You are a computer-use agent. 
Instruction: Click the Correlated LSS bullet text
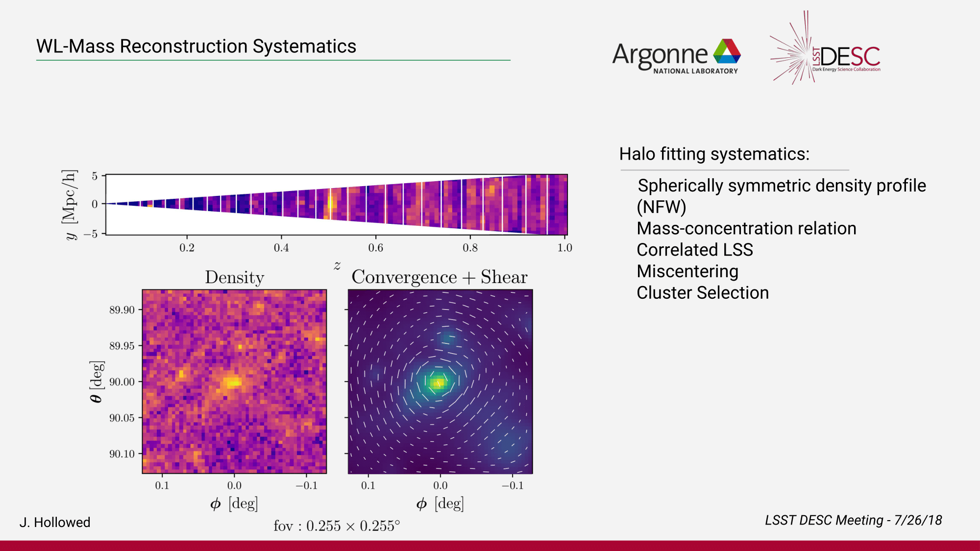pyautogui.click(x=694, y=250)
